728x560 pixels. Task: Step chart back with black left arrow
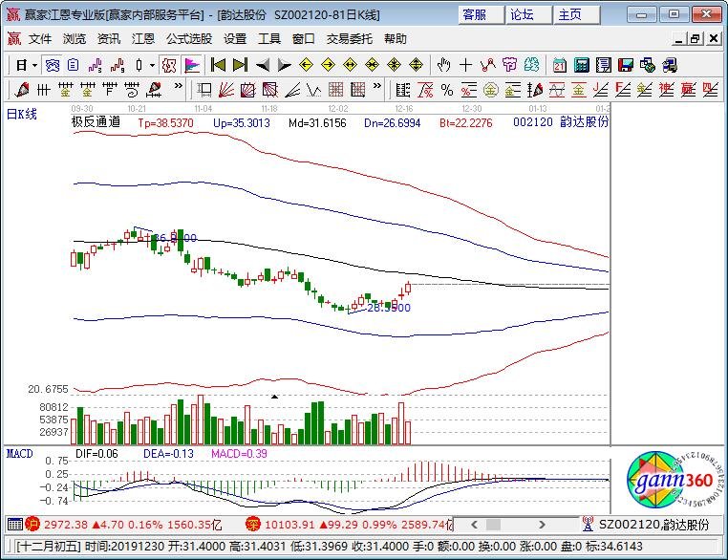point(263,65)
